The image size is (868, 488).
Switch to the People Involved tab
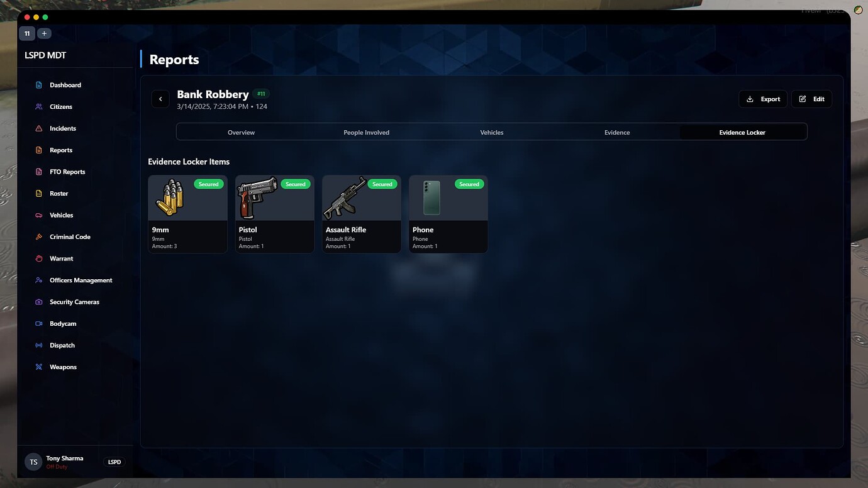(x=366, y=132)
